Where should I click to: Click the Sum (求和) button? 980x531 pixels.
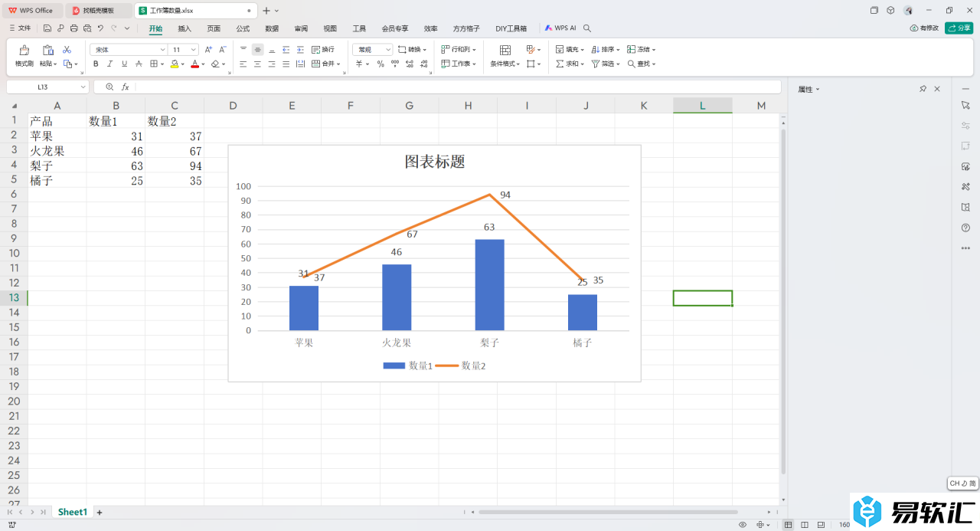coord(570,64)
